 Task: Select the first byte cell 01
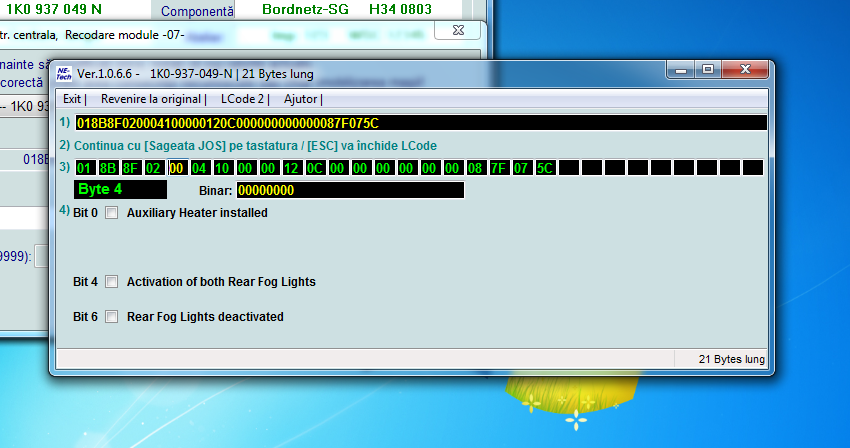coord(84,167)
